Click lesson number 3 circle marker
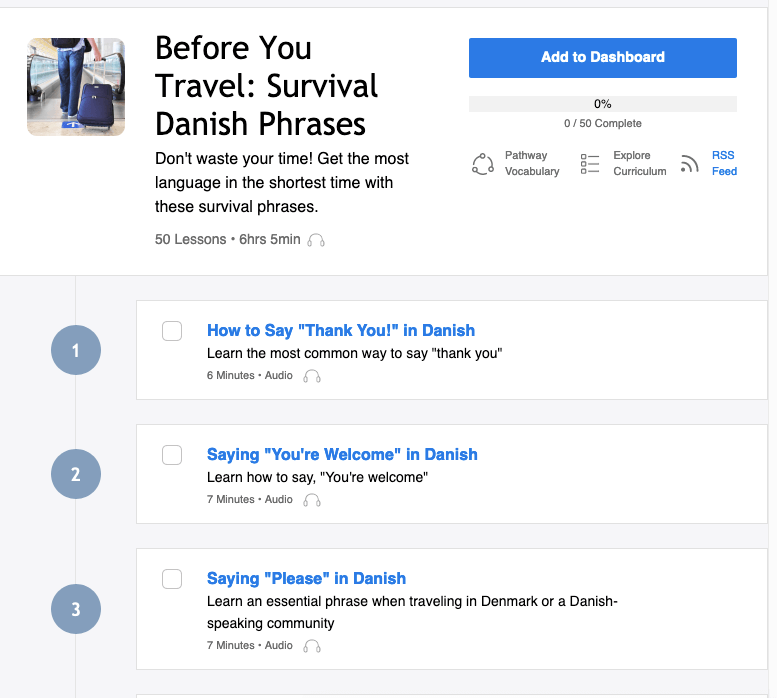This screenshot has width=777, height=698. pyautogui.click(x=76, y=608)
